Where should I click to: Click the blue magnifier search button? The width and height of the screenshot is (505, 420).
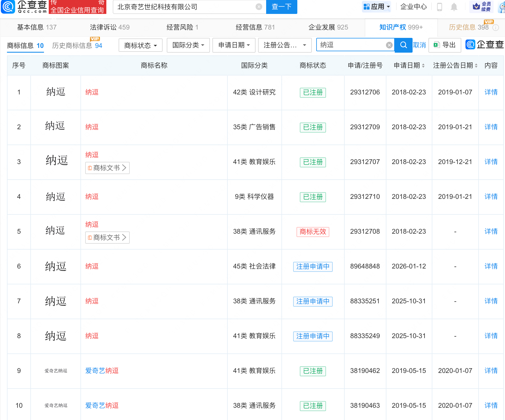point(403,45)
